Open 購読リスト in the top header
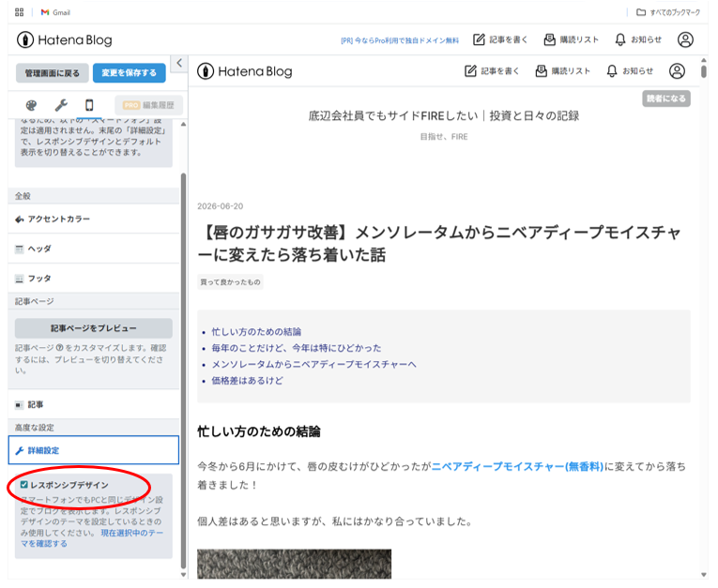Screen dimensions: 718x588 coord(571,39)
